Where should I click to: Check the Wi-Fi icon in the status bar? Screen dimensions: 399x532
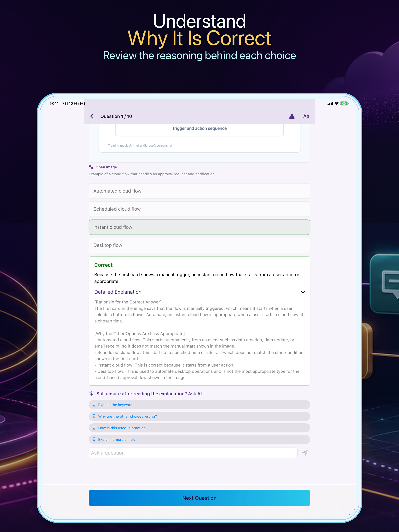click(x=337, y=104)
